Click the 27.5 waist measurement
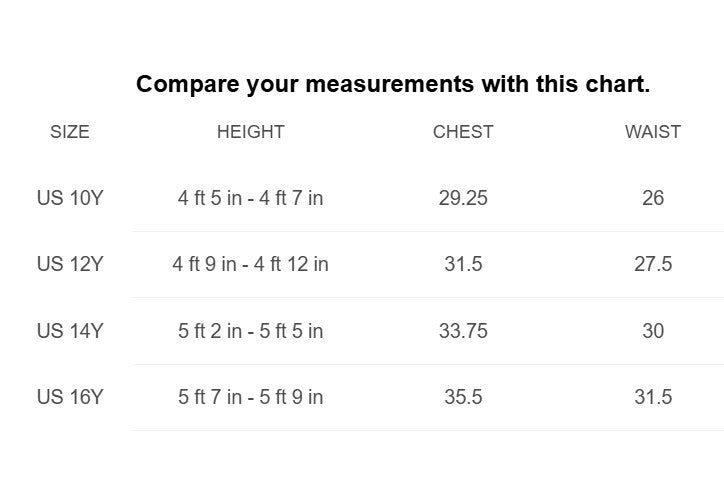 tap(653, 265)
